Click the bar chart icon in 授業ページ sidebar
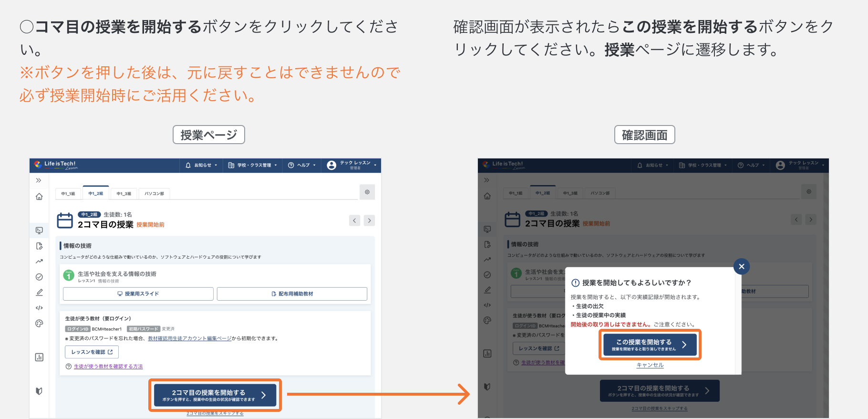The height and width of the screenshot is (419, 868). coord(39,357)
